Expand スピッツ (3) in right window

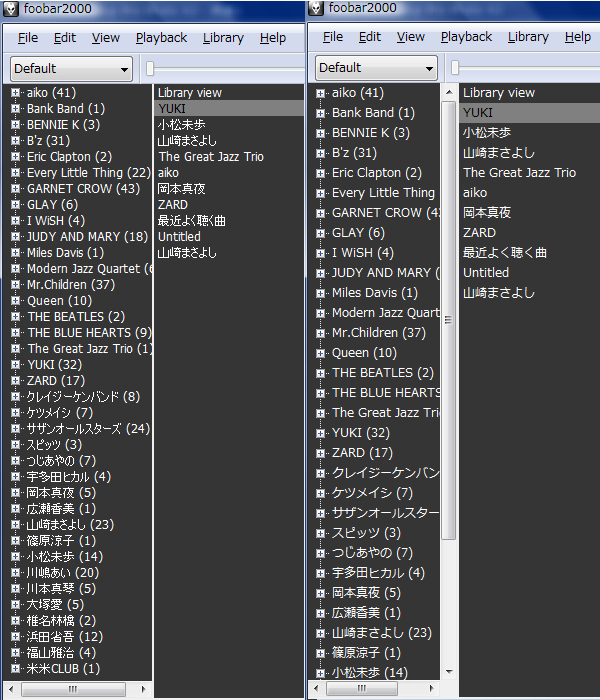click(320, 533)
